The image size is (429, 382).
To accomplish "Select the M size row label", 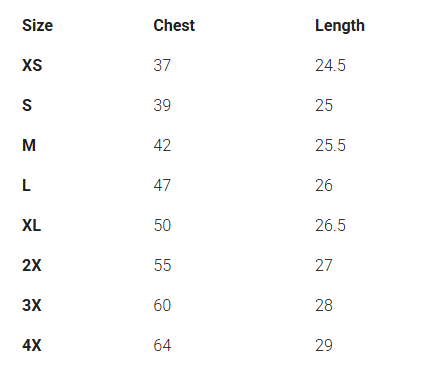I will tap(29, 145).
